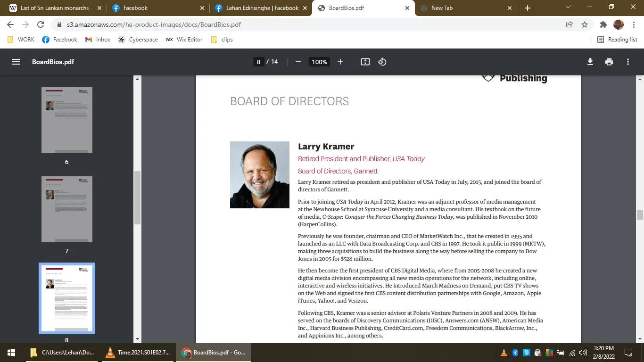
Task: Click the Larry Kramer portrait photo
Action: (x=260, y=175)
